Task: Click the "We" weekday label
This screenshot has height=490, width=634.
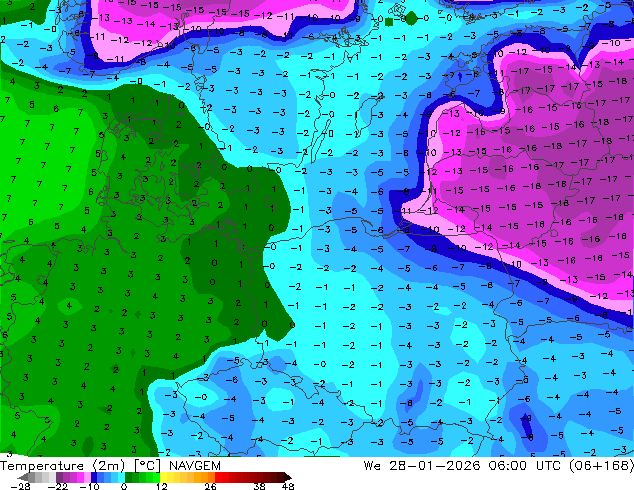Action: pyautogui.click(x=372, y=466)
